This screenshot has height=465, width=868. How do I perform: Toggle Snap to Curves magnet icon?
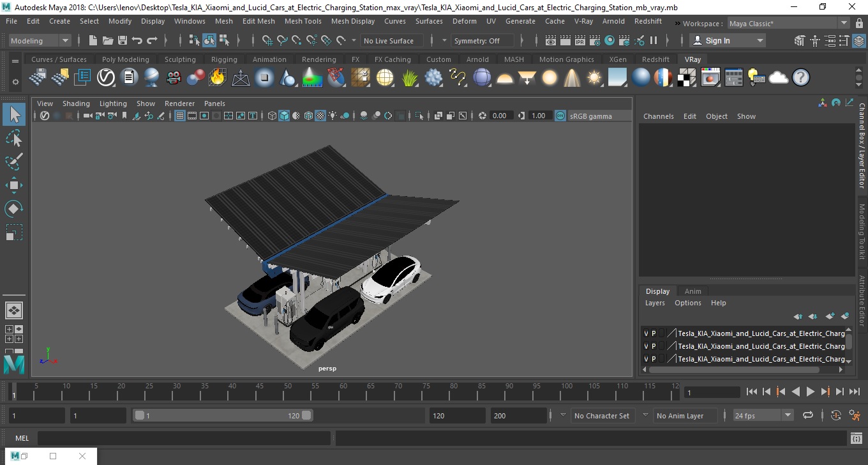(x=282, y=40)
